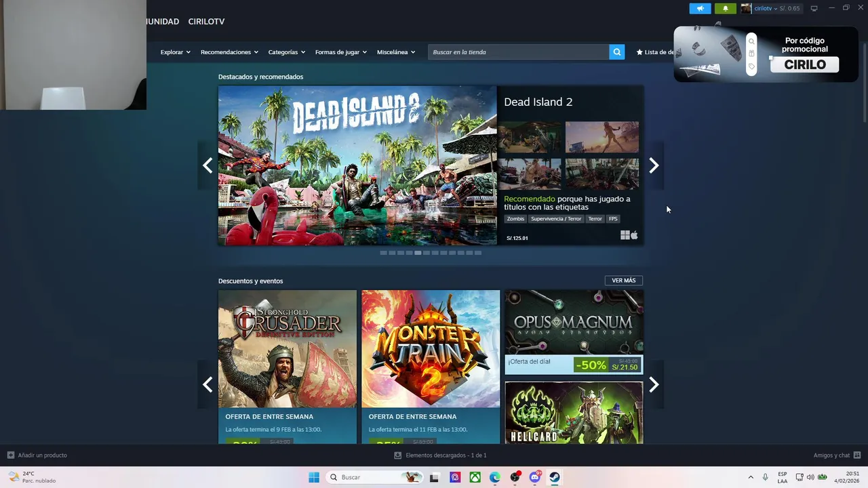Click the last featured carousel page dot
Screen dimensions: 868x488
[478, 253]
